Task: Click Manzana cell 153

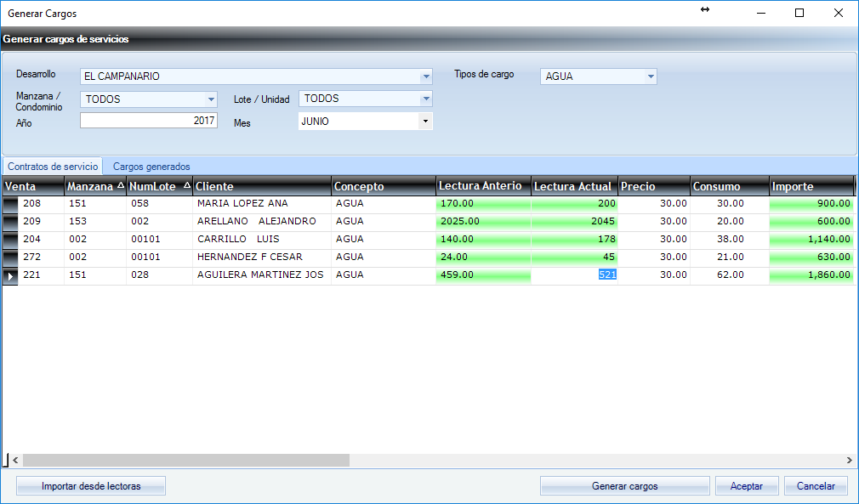Action: pos(95,222)
